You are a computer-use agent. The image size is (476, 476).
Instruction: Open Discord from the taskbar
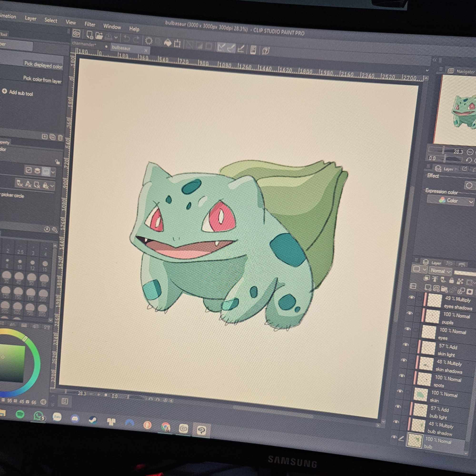point(75,419)
